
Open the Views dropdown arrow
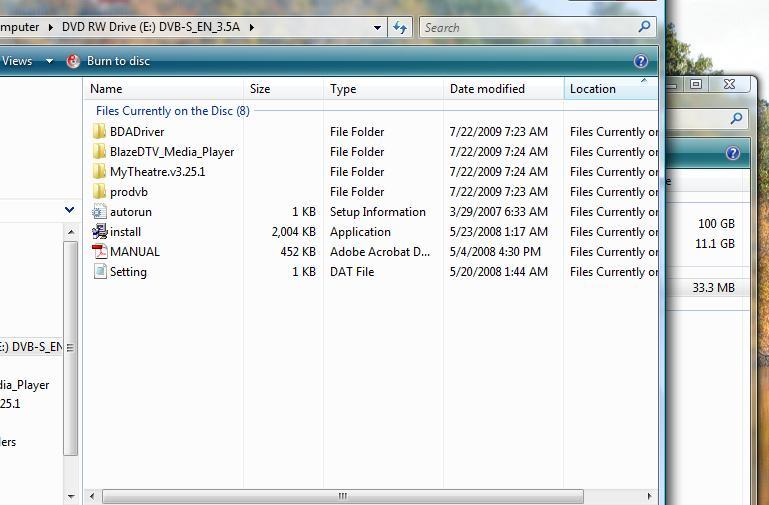coord(49,61)
